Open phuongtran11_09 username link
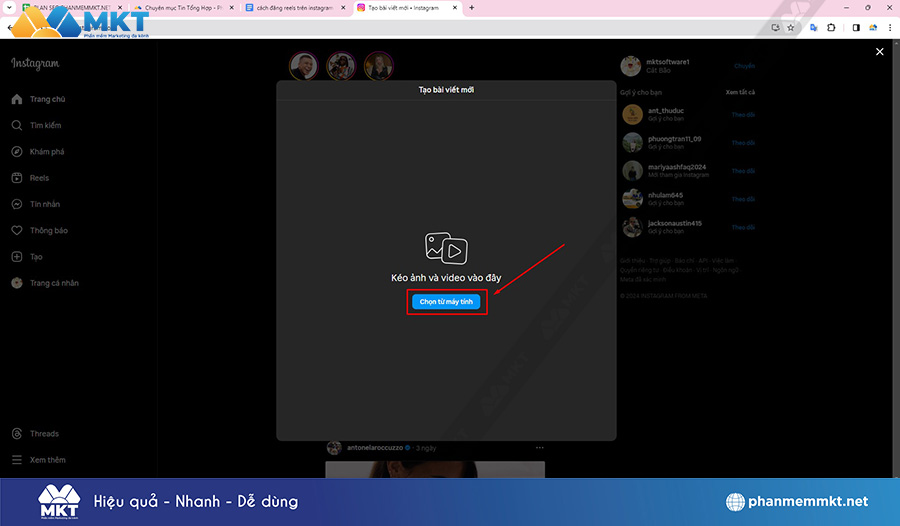This screenshot has height=526, width=900. click(674, 138)
